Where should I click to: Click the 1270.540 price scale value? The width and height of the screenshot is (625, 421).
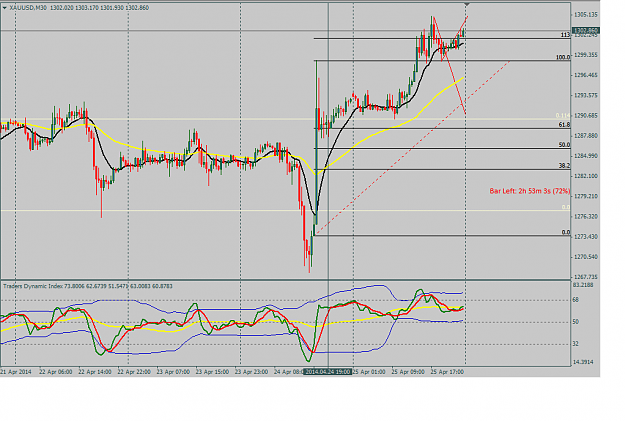click(586, 257)
